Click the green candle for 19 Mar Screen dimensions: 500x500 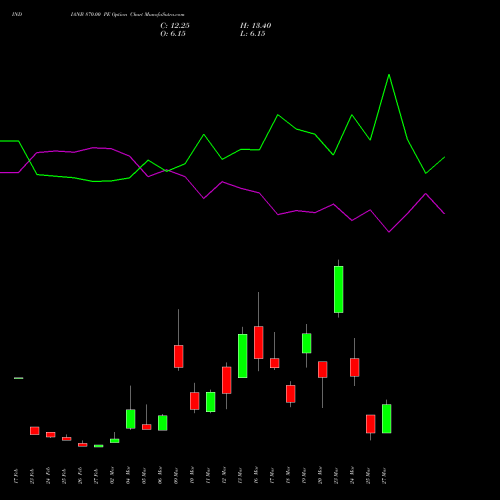307,343
